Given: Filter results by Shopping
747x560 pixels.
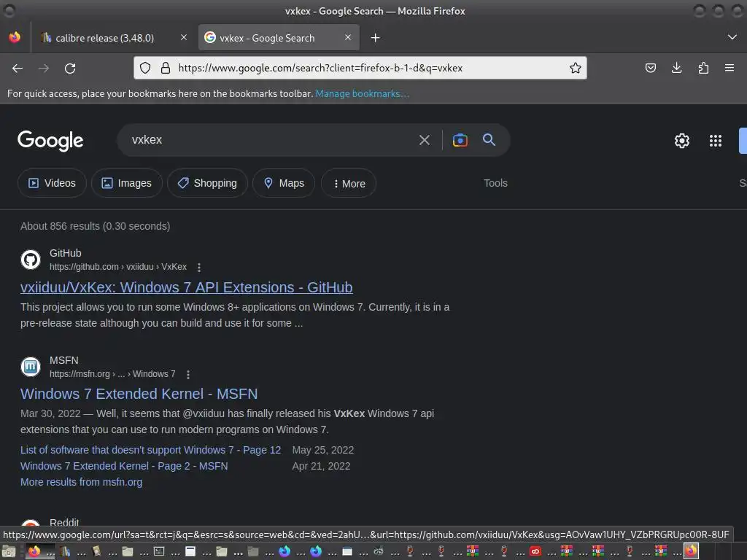Looking at the screenshot, I should (x=207, y=183).
